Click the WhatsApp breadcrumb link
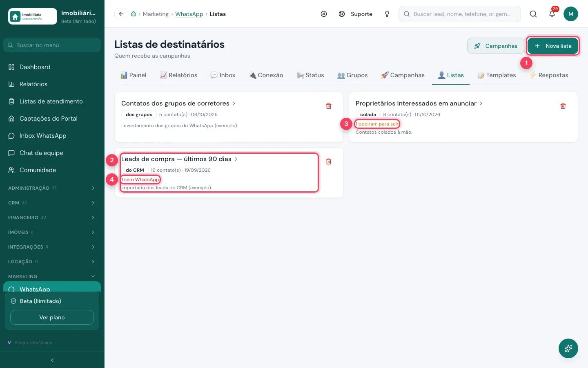This screenshot has width=588, height=368. click(189, 14)
